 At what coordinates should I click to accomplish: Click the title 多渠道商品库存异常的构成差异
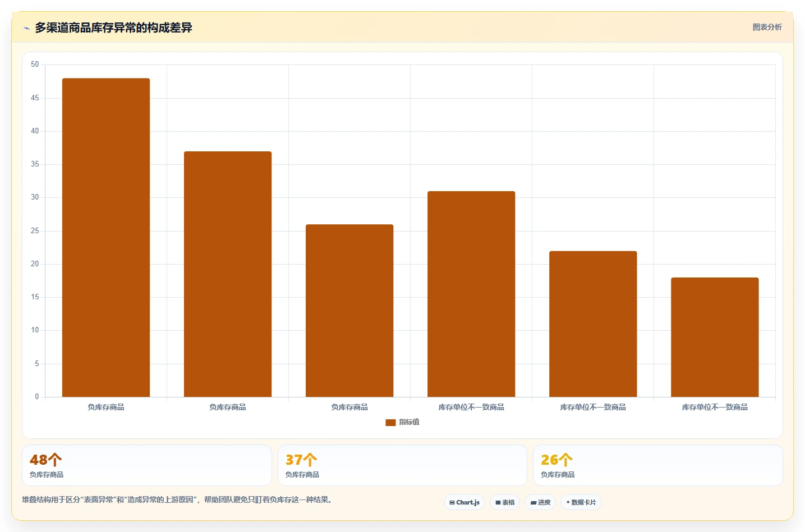pos(113,27)
